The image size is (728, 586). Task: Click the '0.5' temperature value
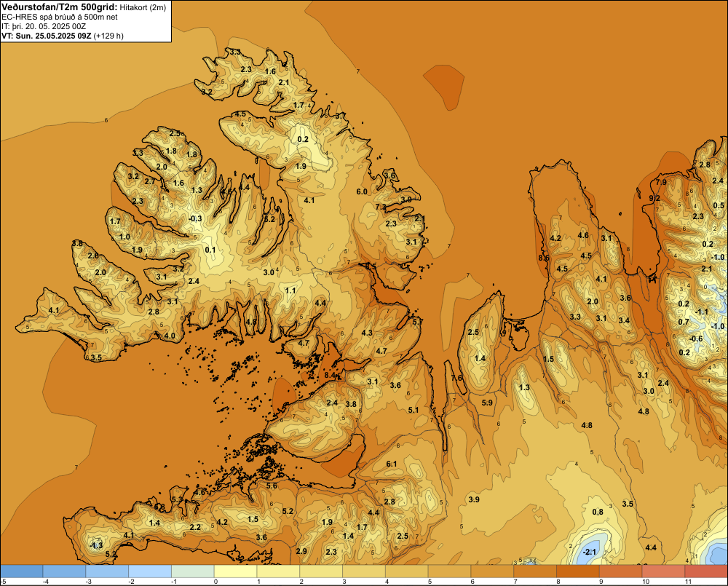click(719, 205)
